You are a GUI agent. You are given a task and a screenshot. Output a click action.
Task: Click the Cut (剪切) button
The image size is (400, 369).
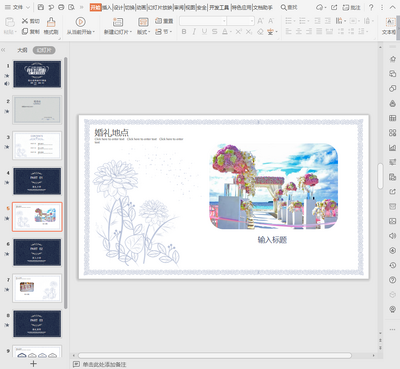coord(31,21)
